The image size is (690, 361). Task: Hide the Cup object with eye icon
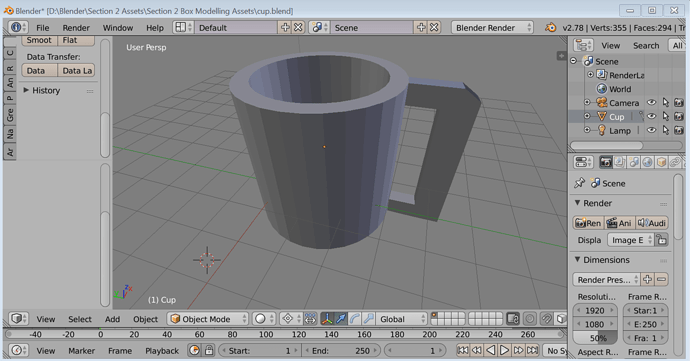(x=651, y=116)
